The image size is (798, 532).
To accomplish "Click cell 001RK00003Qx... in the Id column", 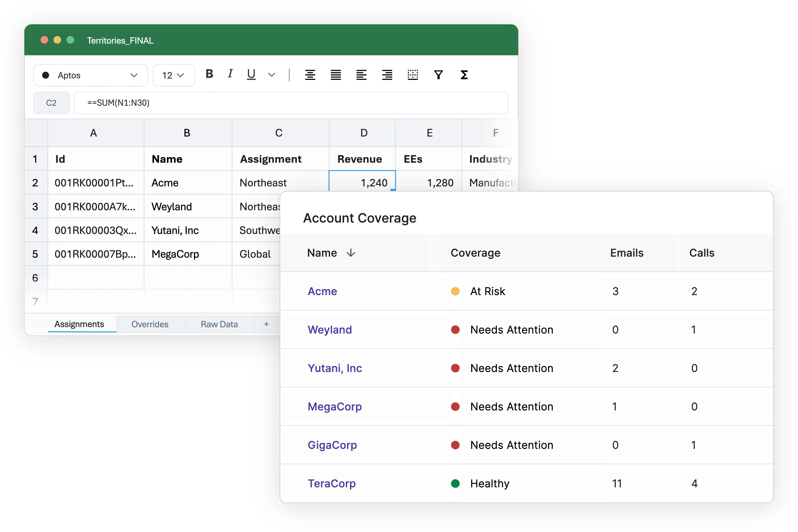I will [x=96, y=230].
